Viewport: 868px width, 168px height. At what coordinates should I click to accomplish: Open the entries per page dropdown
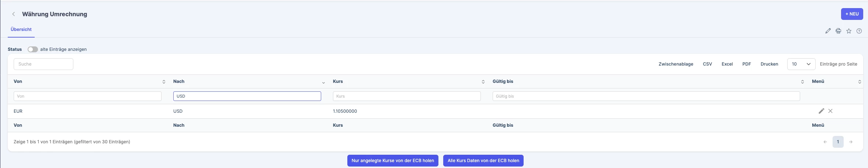(x=801, y=64)
